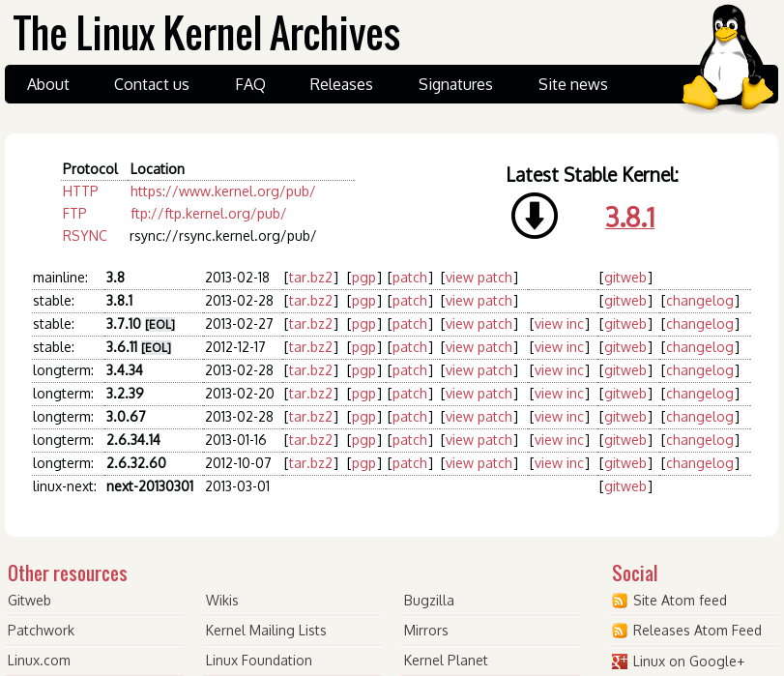Image resolution: width=784 pixels, height=676 pixels.
Task: Open gitweb for linux-next
Action: [625, 486]
